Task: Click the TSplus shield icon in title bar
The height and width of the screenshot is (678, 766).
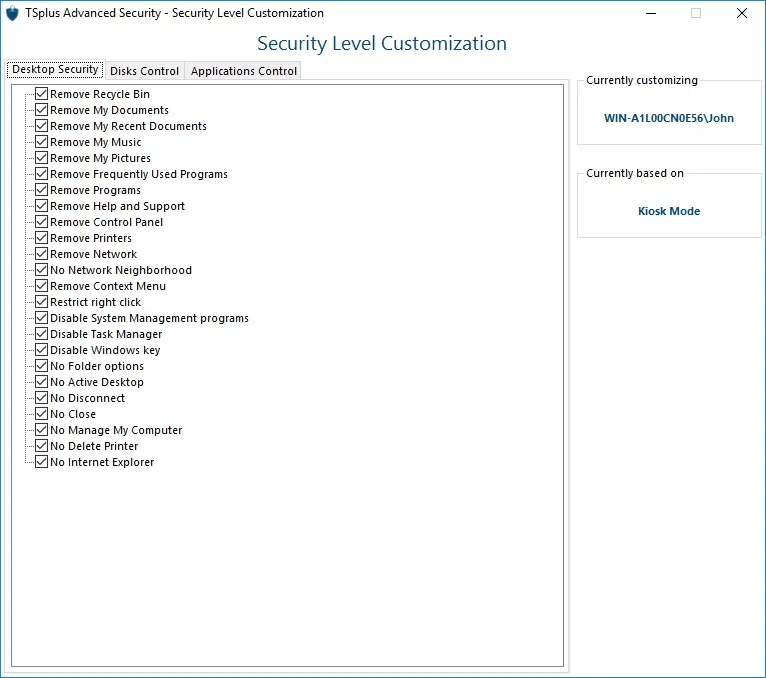Action: [12, 13]
